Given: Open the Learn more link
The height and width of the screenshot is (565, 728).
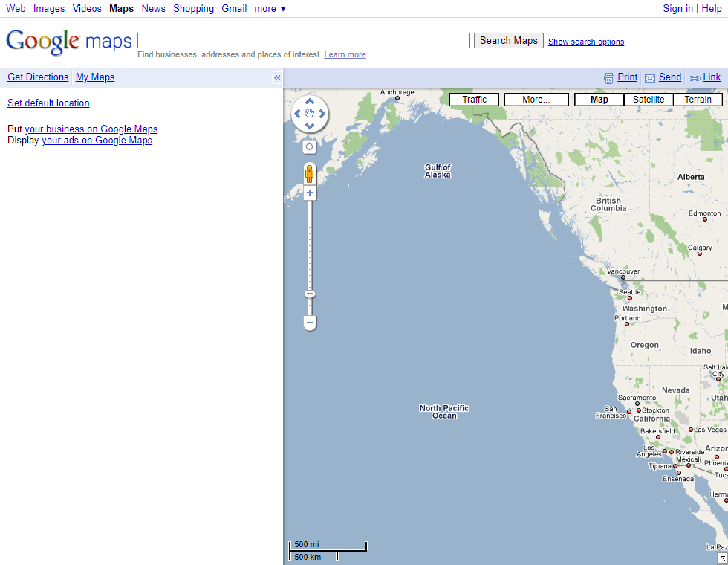Looking at the screenshot, I should [345, 54].
